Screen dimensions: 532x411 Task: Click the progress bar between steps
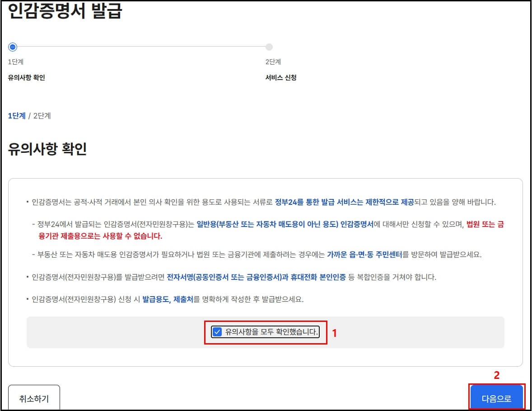click(x=140, y=47)
